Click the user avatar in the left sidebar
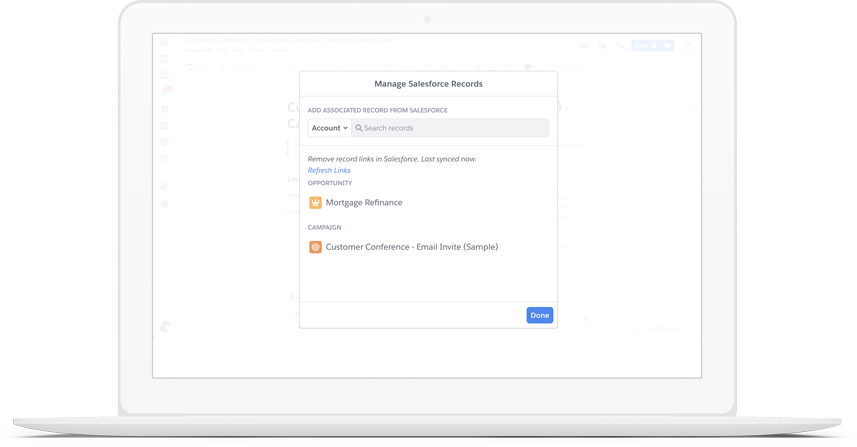This screenshot has height=447, width=857. (x=165, y=327)
